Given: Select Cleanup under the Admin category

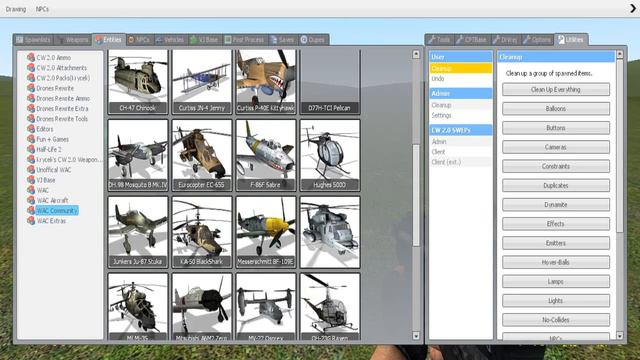Looking at the screenshot, I should [461, 105].
